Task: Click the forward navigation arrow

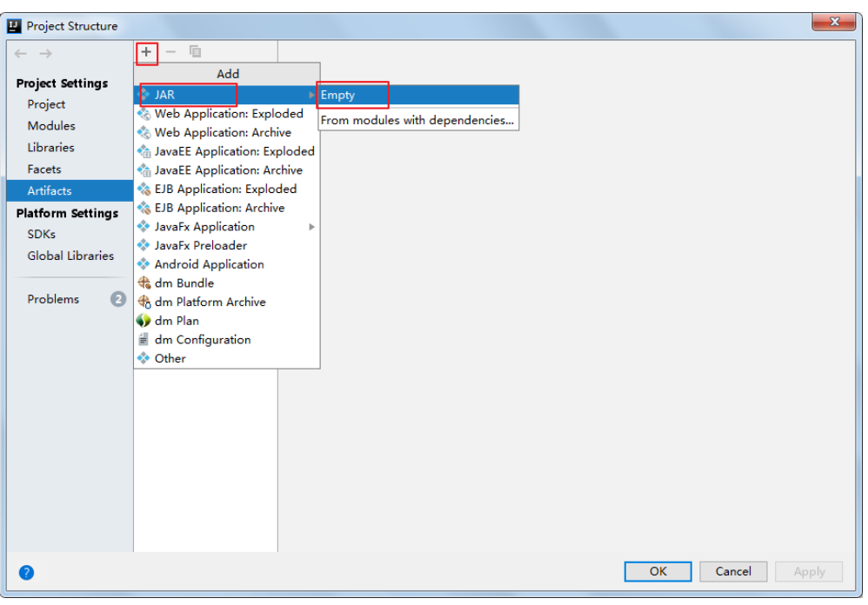Action: pyautogui.click(x=46, y=54)
